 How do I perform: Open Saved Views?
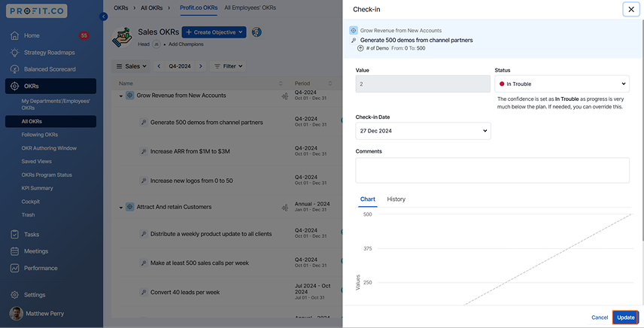click(x=36, y=161)
